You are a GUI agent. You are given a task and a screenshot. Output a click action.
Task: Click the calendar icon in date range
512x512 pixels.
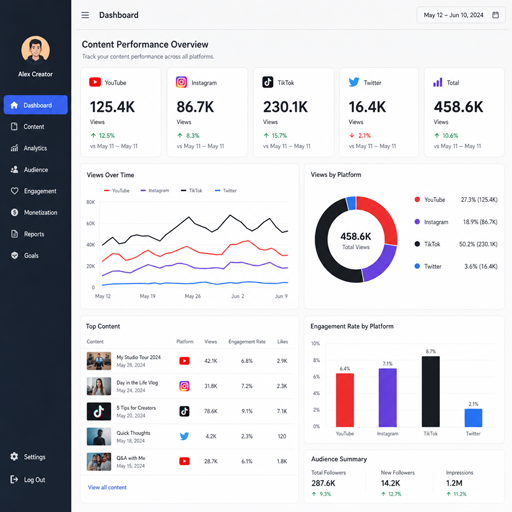click(495, 15)
